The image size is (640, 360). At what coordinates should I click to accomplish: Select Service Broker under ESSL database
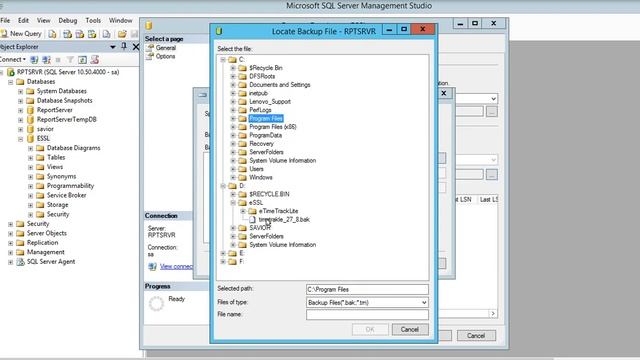click(67, 196)
